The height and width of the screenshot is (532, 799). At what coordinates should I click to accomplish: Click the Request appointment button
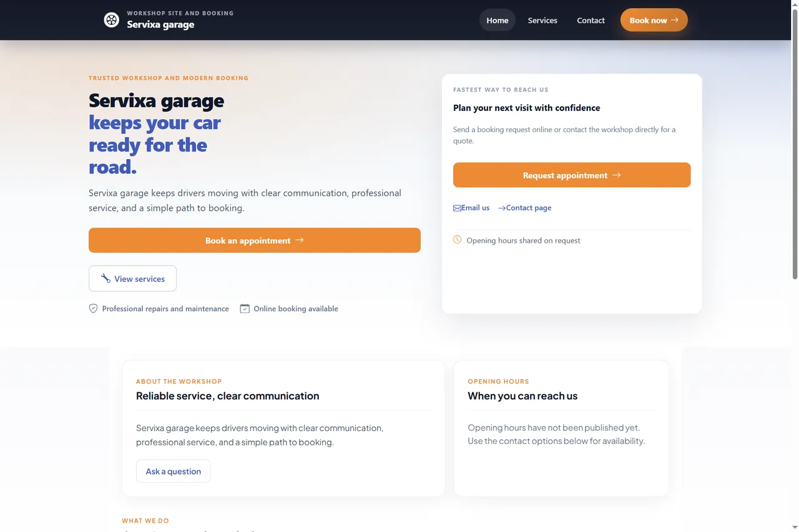click(572, 175)
